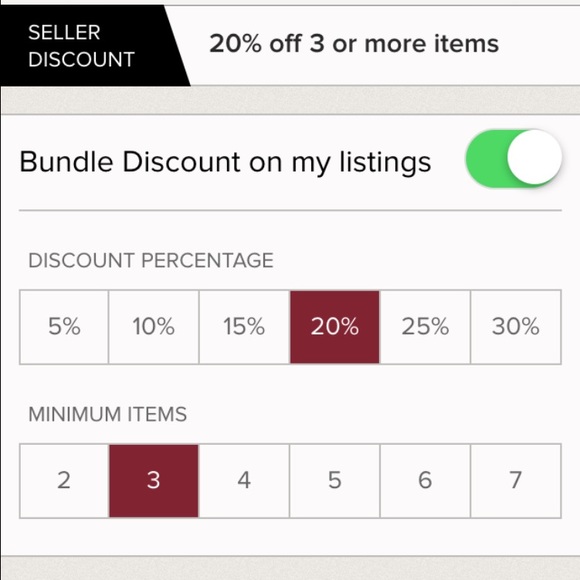Tap the Bundle Discount on my listings label
Image resolution: width=580 pixels, height=580 pixels.
[225, 162]
